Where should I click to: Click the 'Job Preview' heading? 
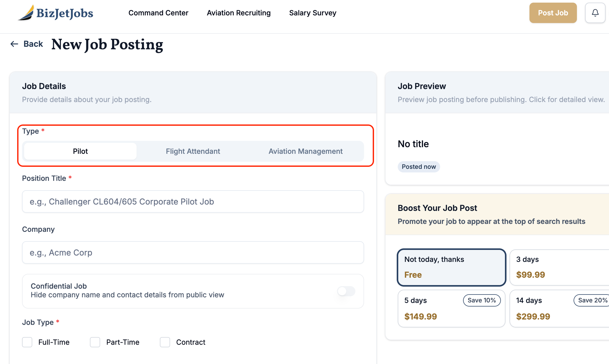422,86
